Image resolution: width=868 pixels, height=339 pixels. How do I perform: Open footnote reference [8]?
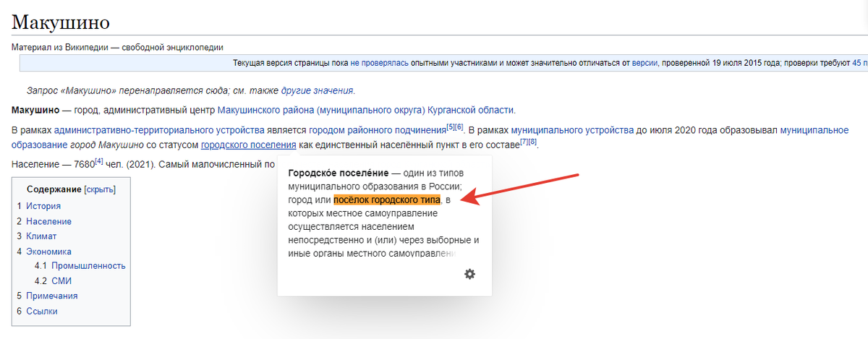pos(533,142)
